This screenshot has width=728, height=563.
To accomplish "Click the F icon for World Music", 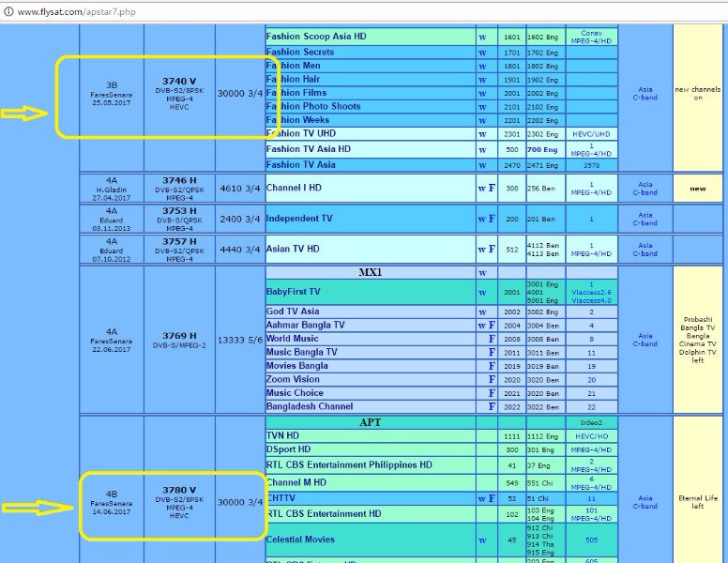I will click(492, 339).
